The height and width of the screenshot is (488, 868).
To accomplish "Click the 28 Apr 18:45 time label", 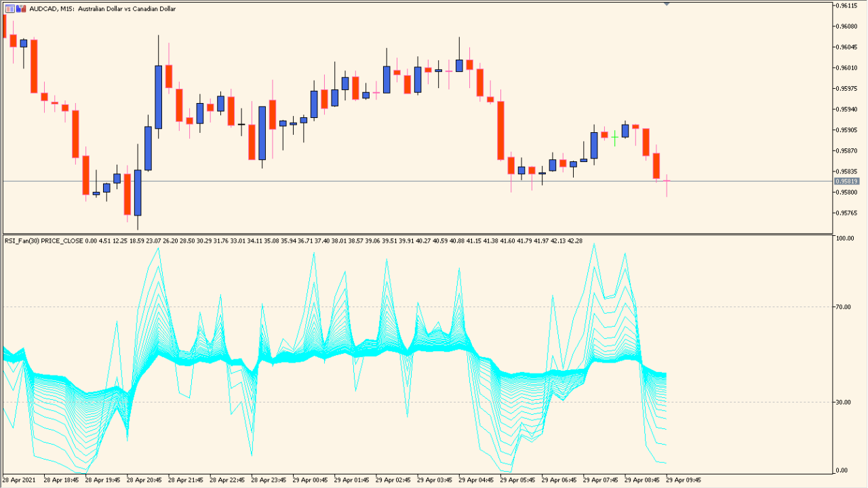I will coord(61,480).
